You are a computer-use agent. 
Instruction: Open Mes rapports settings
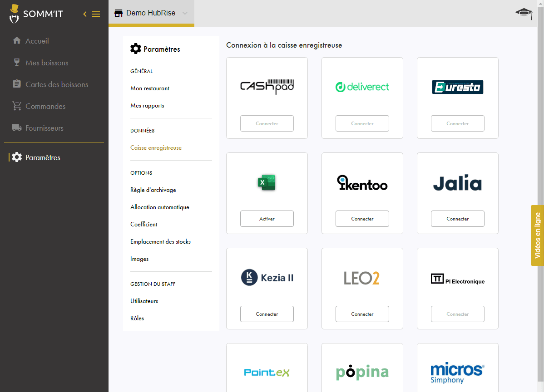pos(148,106)
